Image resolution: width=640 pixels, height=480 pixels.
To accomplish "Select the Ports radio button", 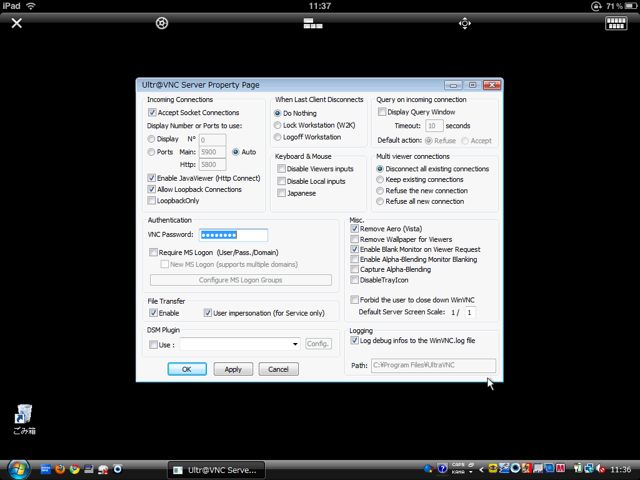I will (x=151, y=152).
